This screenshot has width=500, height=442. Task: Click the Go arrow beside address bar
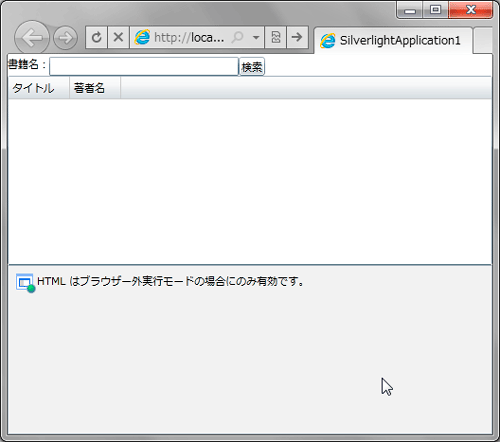tap(297, 37)
